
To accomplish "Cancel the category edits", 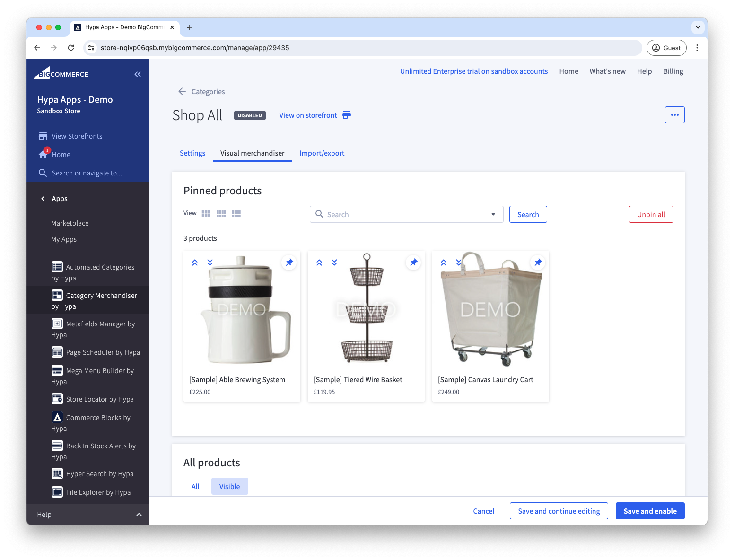I will point(483,511).
